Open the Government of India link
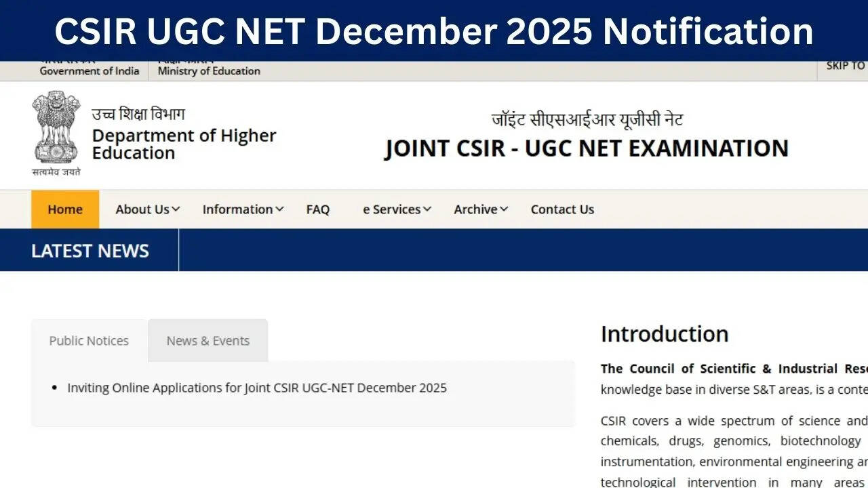Viewport: 868px width, 488px height. tap(90, 70)
